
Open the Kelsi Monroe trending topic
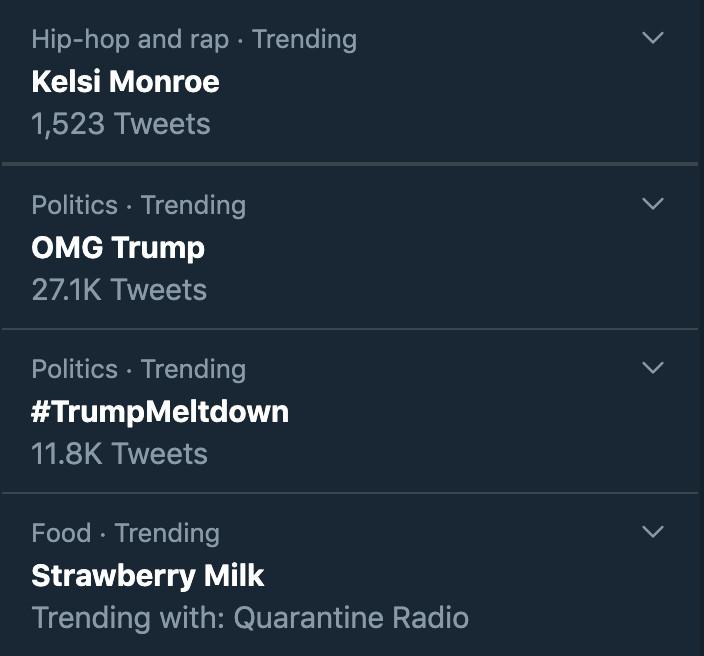pos(125,82)
